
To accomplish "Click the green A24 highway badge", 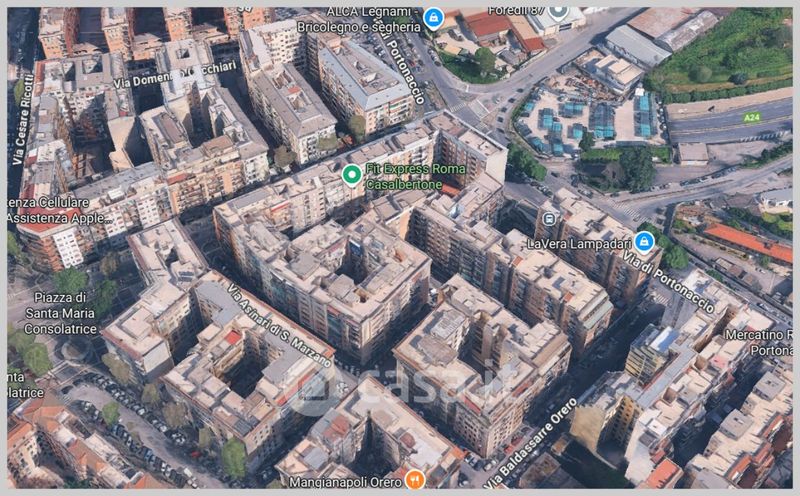I will tap(751, 117).
